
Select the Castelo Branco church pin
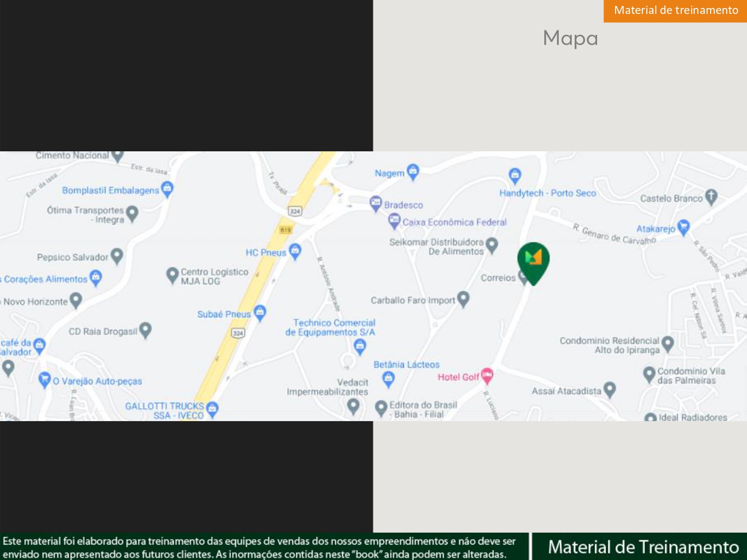coord(711,198)
